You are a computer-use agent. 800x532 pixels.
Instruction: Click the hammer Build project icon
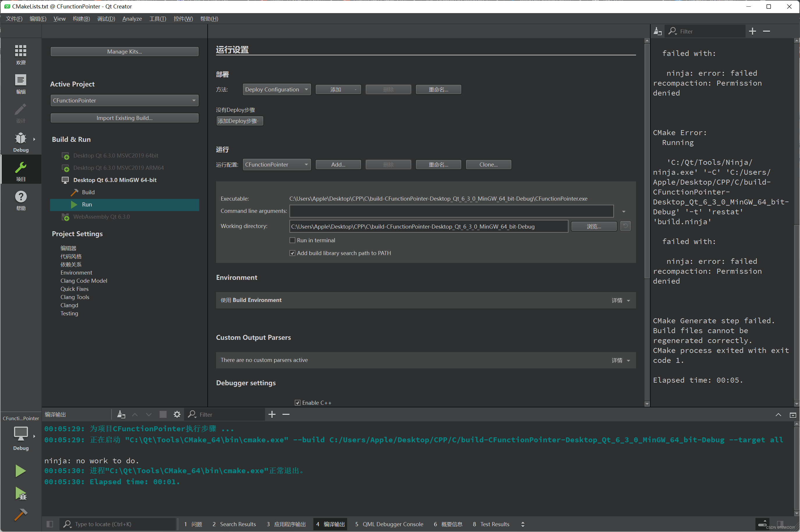click(21, 514)
